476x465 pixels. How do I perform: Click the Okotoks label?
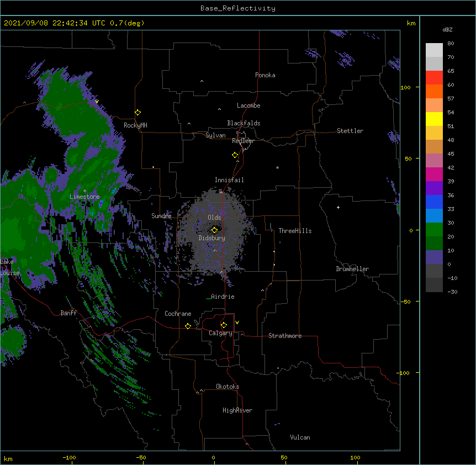point(228,387)
